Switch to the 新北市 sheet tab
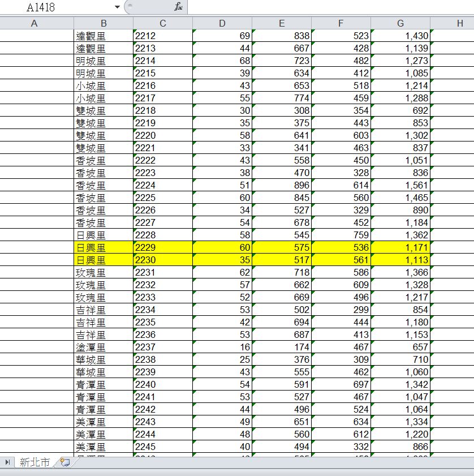Image resolution: width=474 pixels, height=476 pixels. (x=35, y=462)
